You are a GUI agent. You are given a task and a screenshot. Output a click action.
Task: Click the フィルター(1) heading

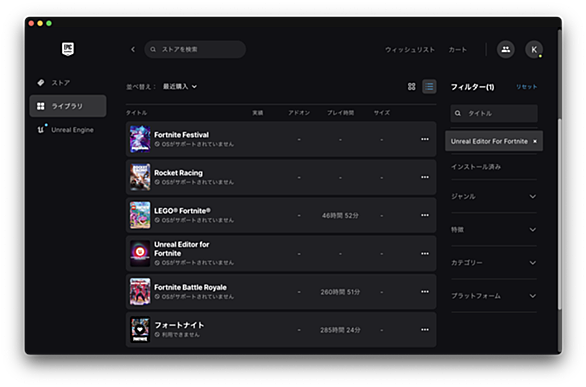click(x=472, y=87)
